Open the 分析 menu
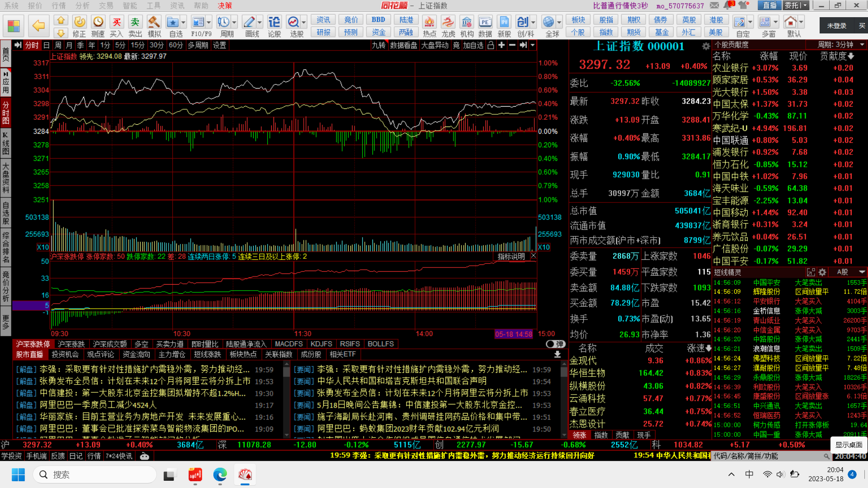Screen dimensions: 868x488 click(82, 5)
